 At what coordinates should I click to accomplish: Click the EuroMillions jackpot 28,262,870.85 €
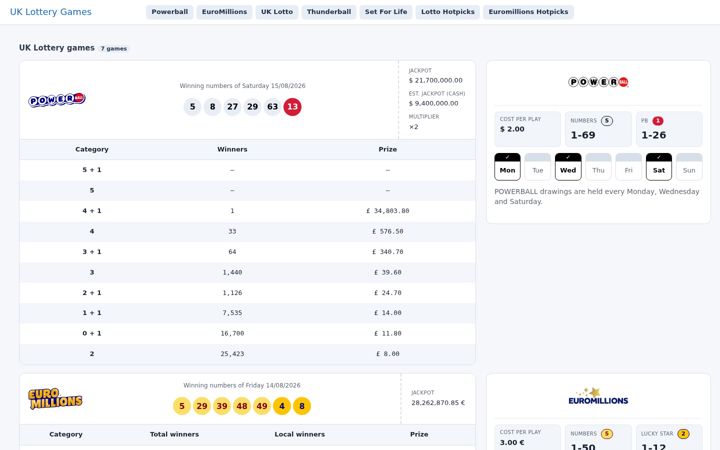pyautogui.click(x=438, y=403)
